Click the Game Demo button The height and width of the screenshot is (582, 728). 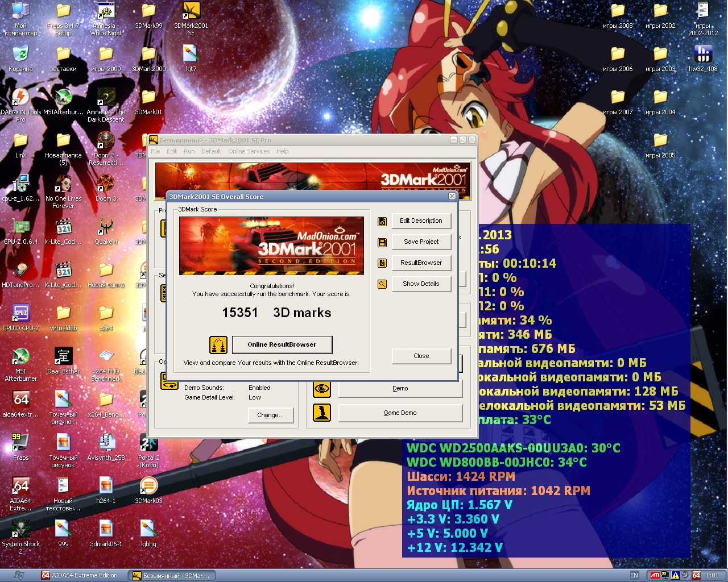click(x=400, y=413)
